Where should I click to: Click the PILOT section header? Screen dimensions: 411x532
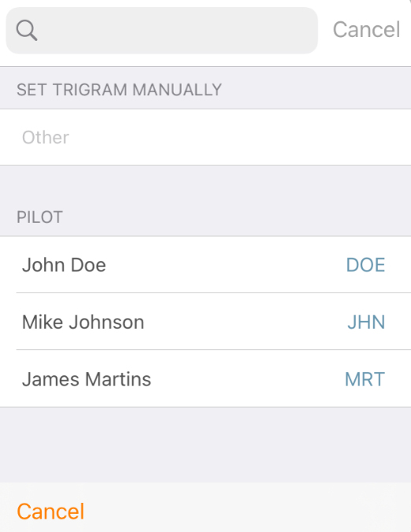click(x=39, y=217)
